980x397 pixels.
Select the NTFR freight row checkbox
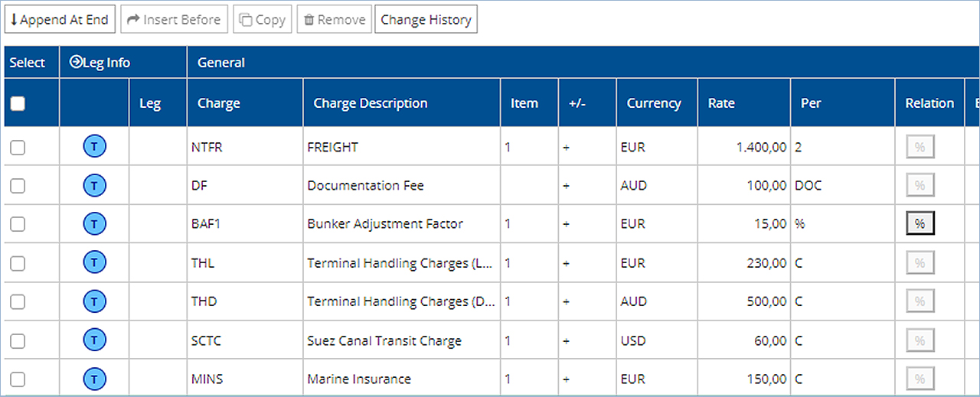tap(18, 147)
